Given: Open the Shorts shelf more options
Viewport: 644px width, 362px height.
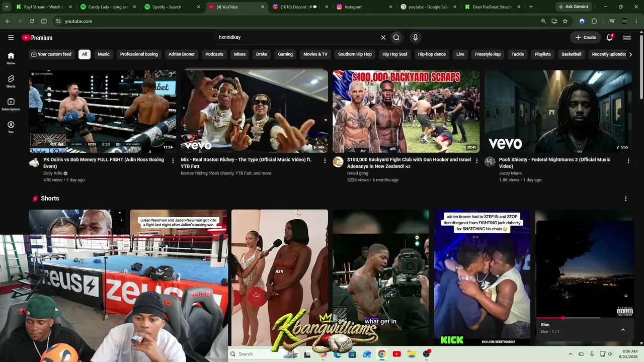Looking at the screenshot, I should [625, 199].
